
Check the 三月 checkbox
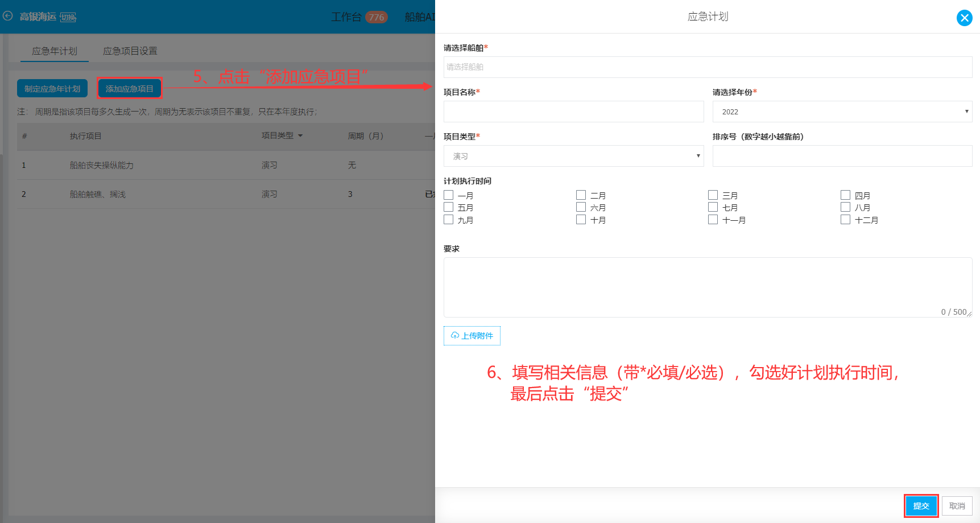pyautogui.click(x=713, y=195)
